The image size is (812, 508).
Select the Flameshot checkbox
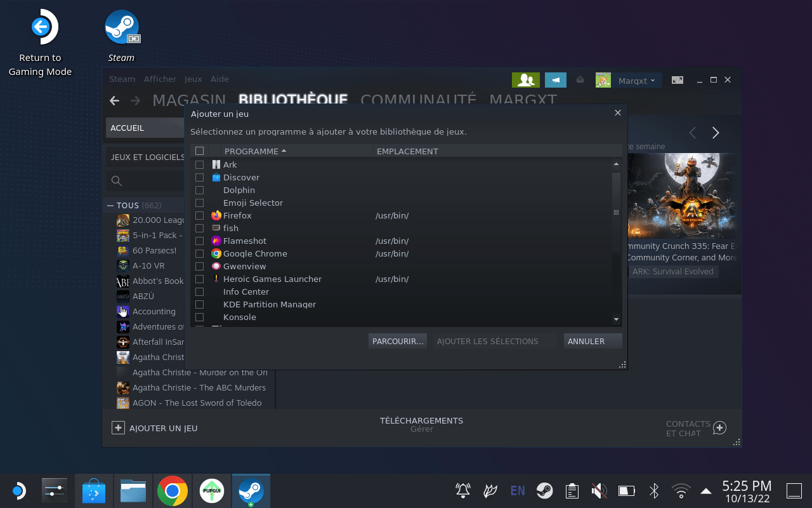[x=199, y=241]
